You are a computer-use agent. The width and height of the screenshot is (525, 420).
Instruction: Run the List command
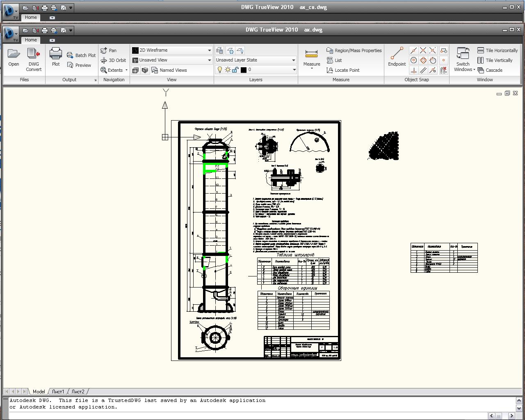coord(334,60)
